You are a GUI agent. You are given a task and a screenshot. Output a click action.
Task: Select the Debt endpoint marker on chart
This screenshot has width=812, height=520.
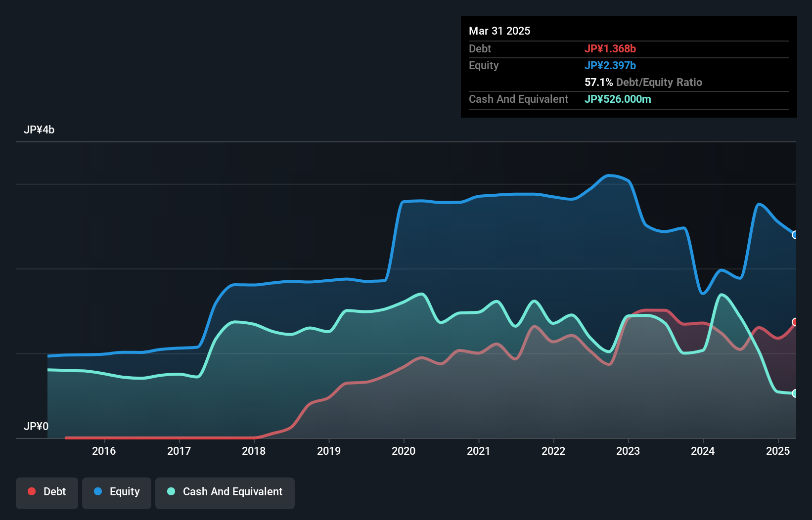coord(795,322)
